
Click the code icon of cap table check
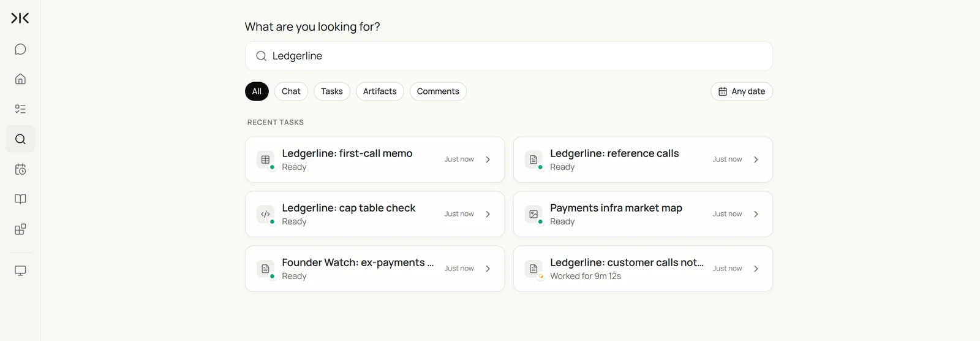coord(265,214)
